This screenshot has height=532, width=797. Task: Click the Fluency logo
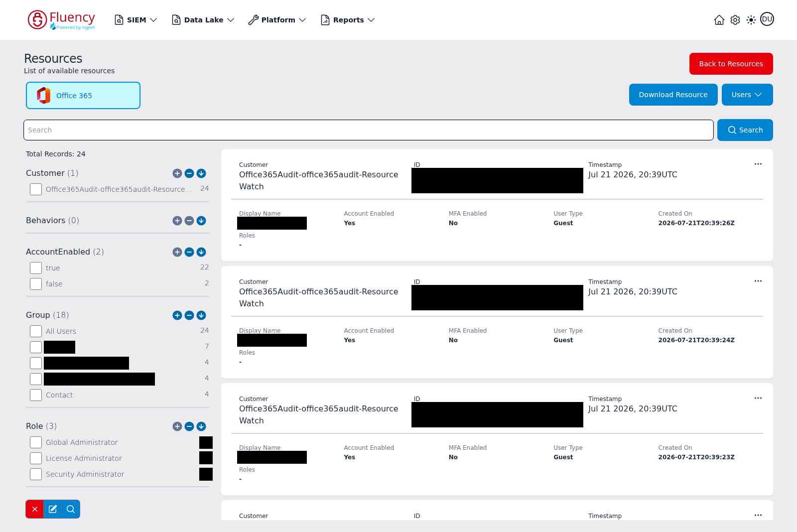click(61, 20)
